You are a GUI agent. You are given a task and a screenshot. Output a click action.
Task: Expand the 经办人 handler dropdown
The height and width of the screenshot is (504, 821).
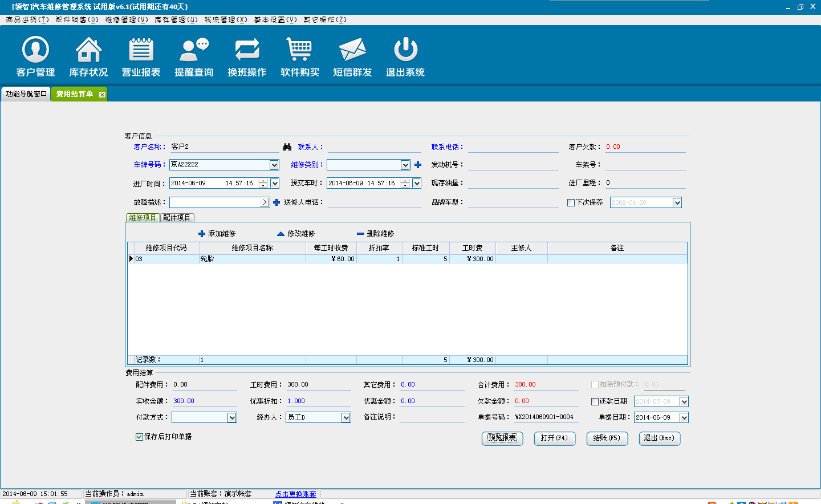[x=346, y=418]
